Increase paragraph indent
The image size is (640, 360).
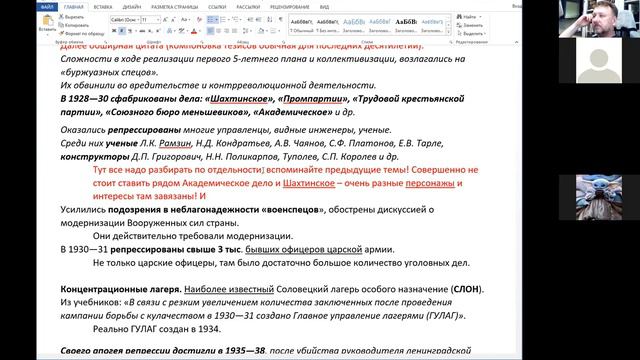259,20
